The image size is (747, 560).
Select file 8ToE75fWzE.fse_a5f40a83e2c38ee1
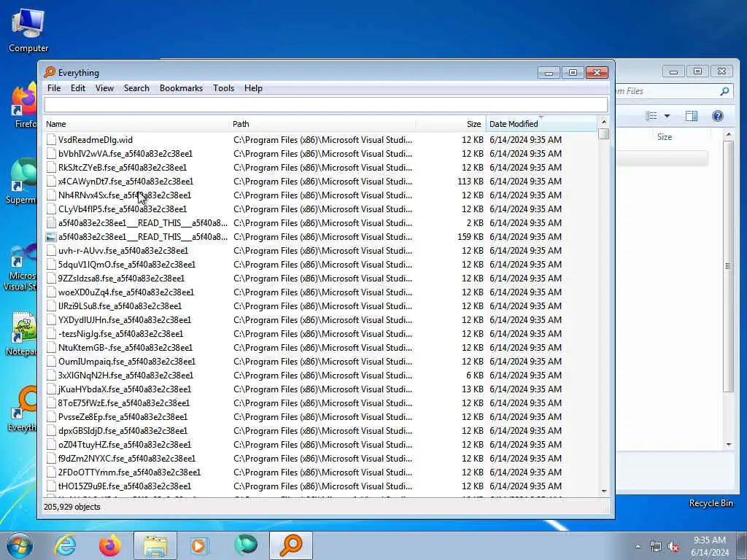(124, 402)
